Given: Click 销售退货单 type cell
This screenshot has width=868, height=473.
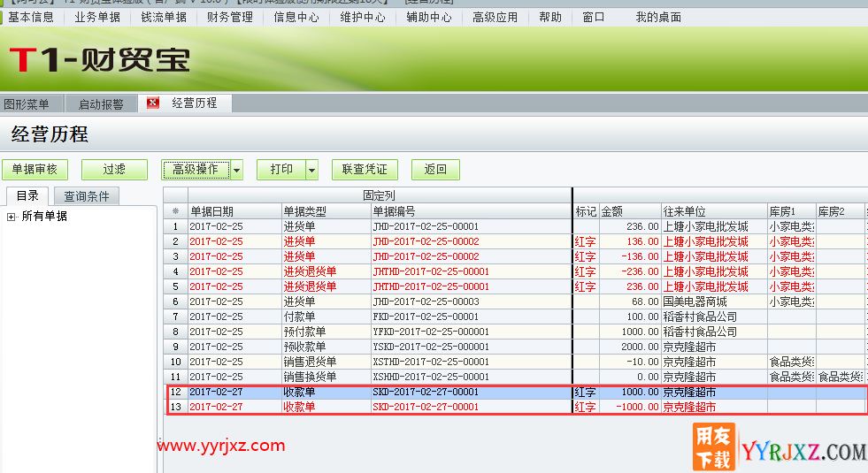Looking at the screenshot, I should (326, 362).
